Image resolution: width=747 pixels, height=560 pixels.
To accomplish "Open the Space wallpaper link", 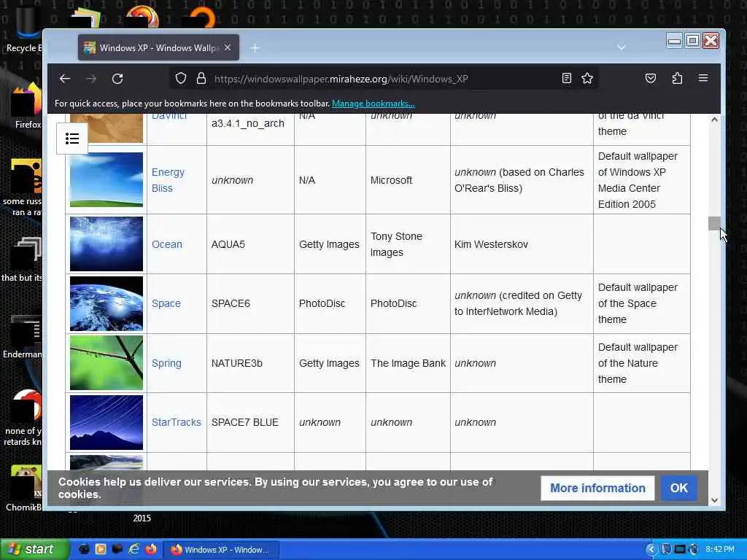I will pos(166,303).
